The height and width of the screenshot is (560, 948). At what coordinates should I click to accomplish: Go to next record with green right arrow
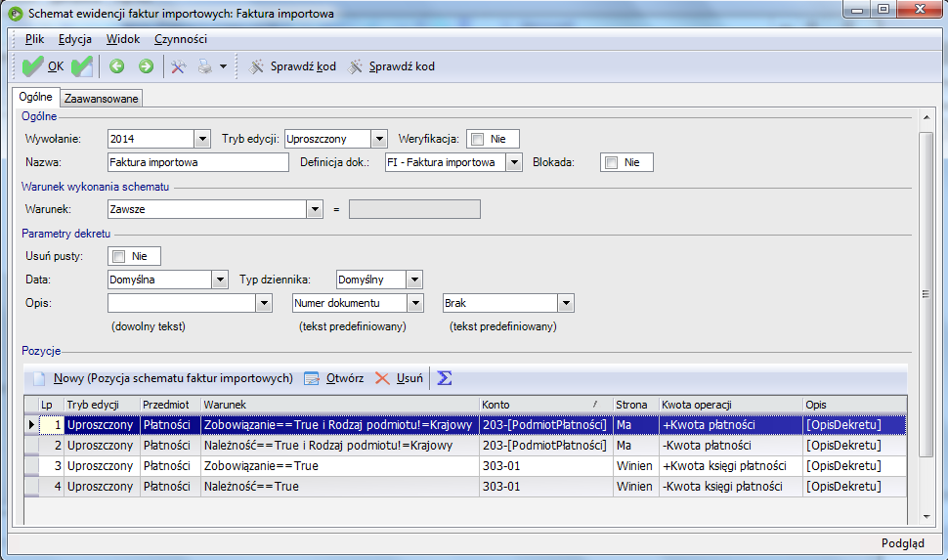tap(146, 66)
